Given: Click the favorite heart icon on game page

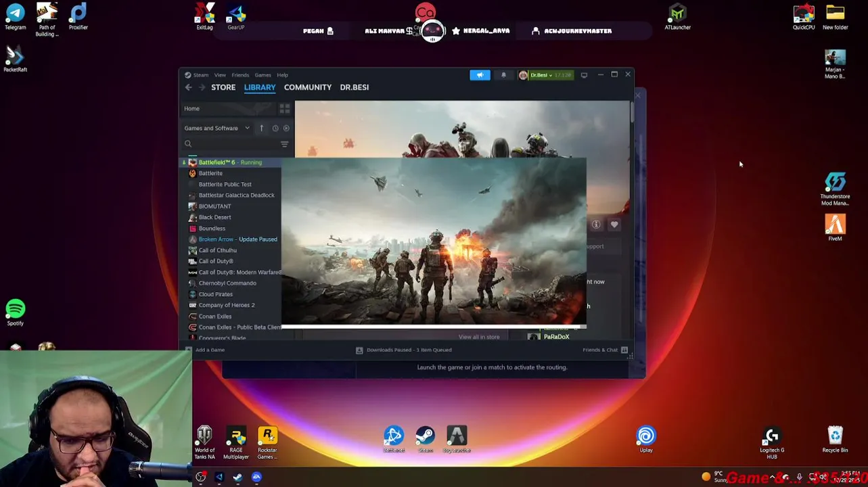Looking at the screenshot, I should pos(614,225).
